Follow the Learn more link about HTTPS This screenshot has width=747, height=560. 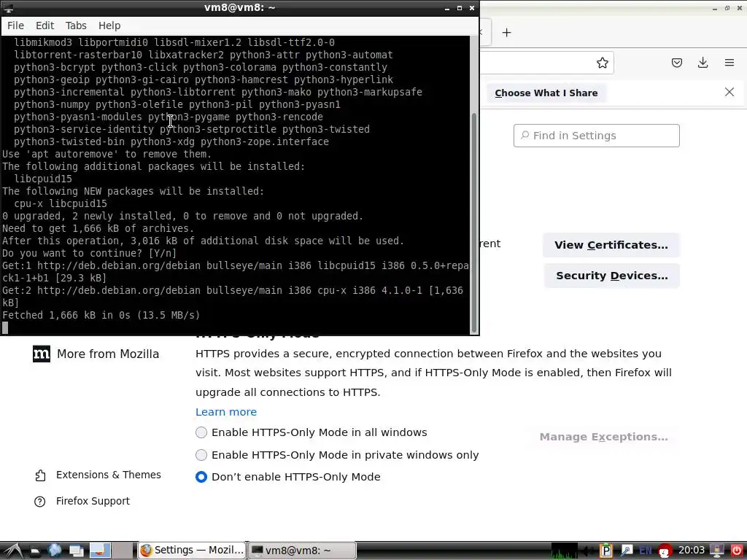coord(226,412)
